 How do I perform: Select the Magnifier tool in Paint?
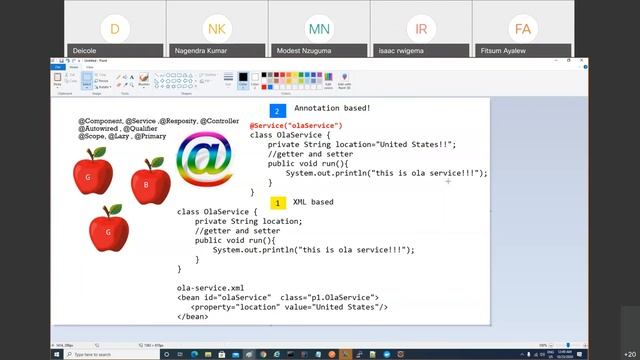(132, 84)
